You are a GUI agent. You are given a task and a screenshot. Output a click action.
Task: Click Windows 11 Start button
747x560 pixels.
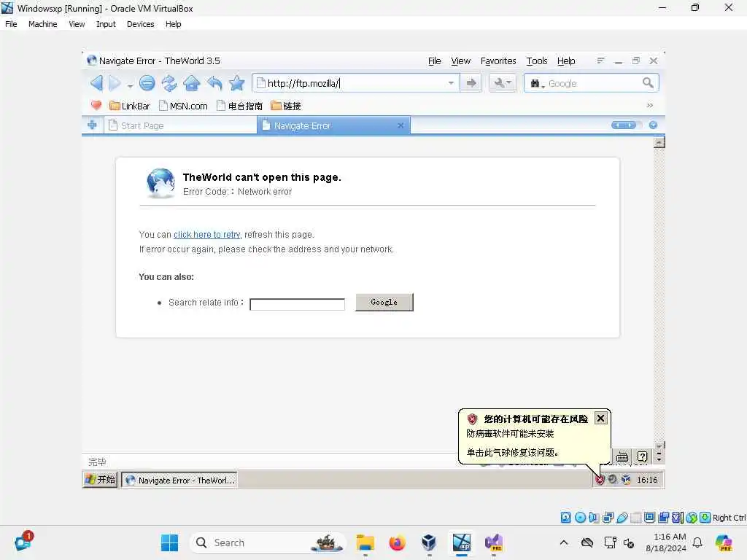click(x=169, y=542)
